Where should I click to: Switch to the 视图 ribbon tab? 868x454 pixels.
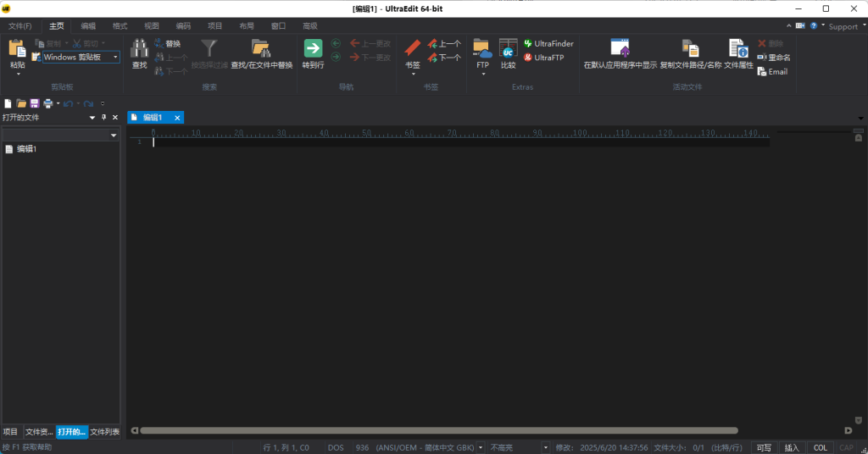pyautogui.click(x=151, y=26)
